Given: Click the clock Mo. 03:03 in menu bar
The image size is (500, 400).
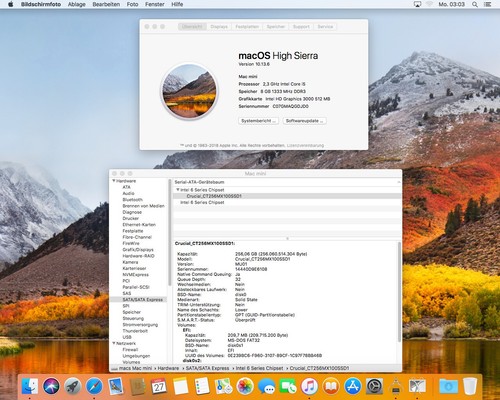Looking at the screenshot, I should click(451, 4).
